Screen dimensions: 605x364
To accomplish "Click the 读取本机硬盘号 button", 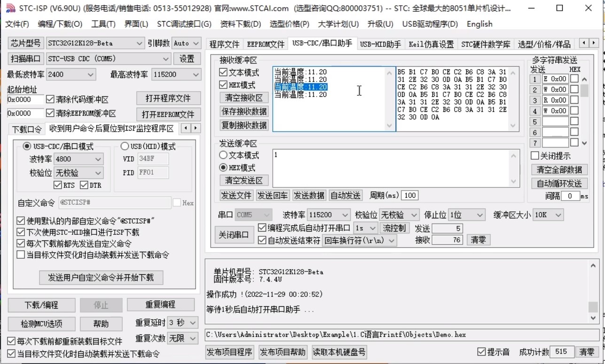I will pyautogui.click(x=339, y=352).
